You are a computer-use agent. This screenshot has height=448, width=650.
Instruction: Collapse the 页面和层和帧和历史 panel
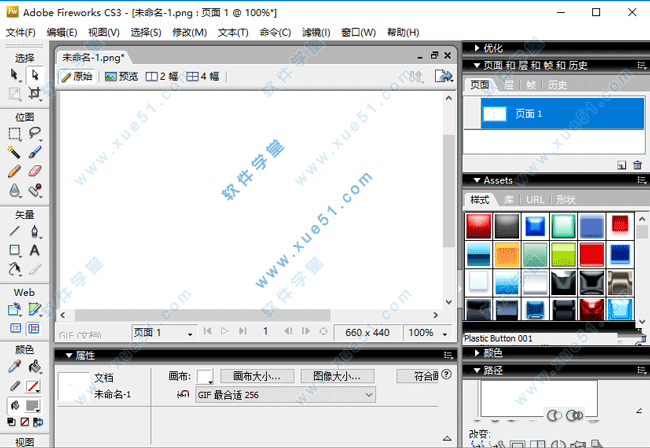click(477, 65)
